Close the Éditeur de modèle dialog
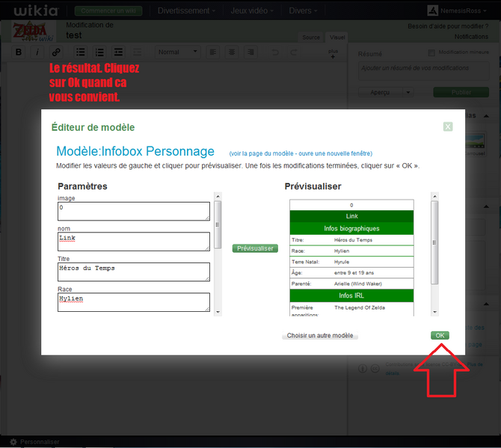 coord(447,126)
